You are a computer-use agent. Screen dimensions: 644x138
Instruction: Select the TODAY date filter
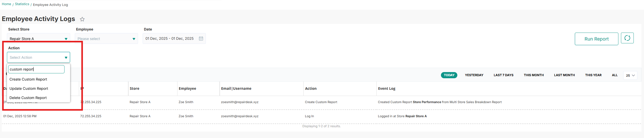coord(449,75)
